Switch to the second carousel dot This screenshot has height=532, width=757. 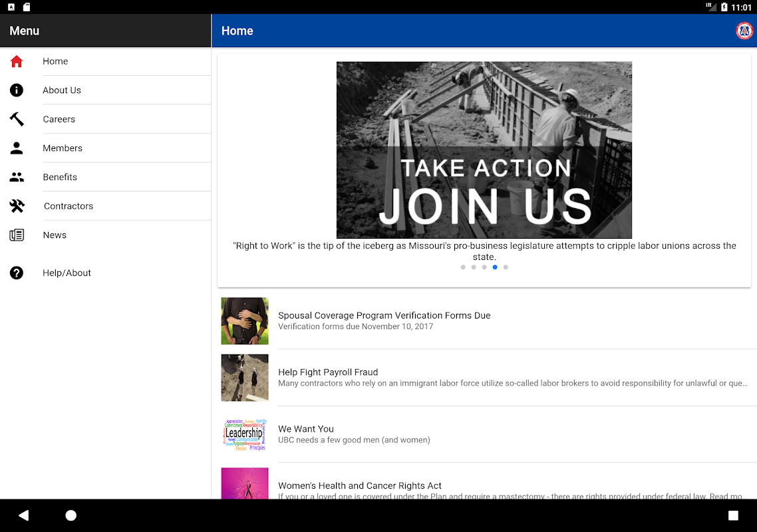pos(474,267)
